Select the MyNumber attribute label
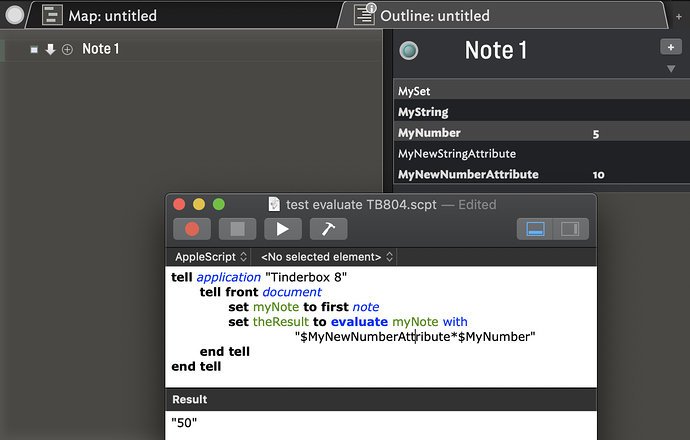This screenshot has height=440, width=690. 429,133
